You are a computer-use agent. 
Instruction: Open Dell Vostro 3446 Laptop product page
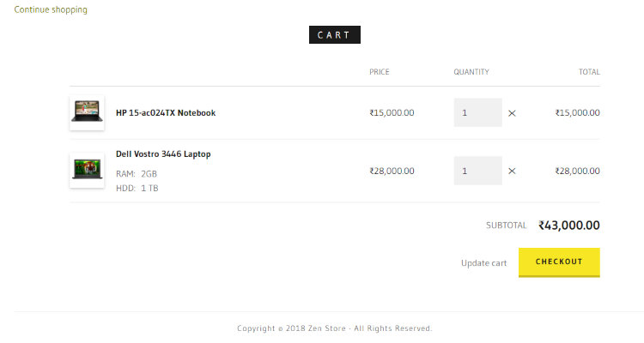point(163,154)
